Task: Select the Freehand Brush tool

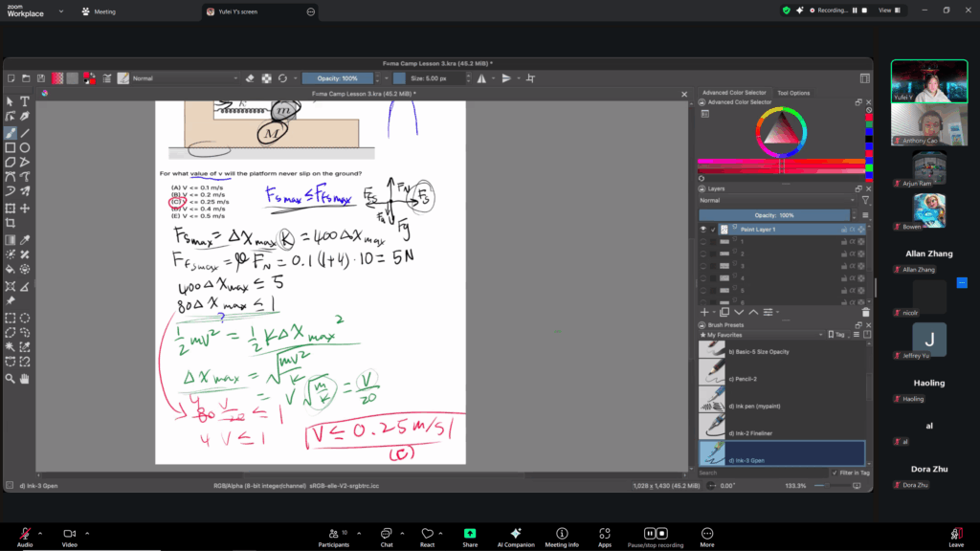Action: [10, 133]
